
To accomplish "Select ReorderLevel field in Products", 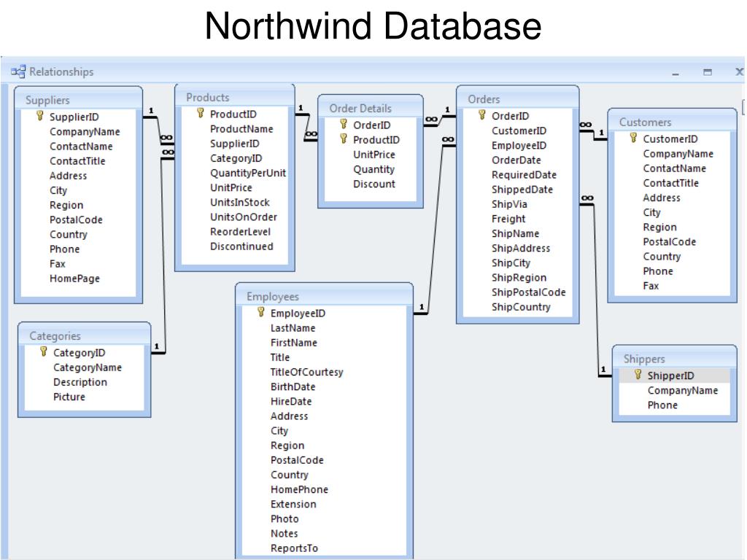I will click(240, 232).
